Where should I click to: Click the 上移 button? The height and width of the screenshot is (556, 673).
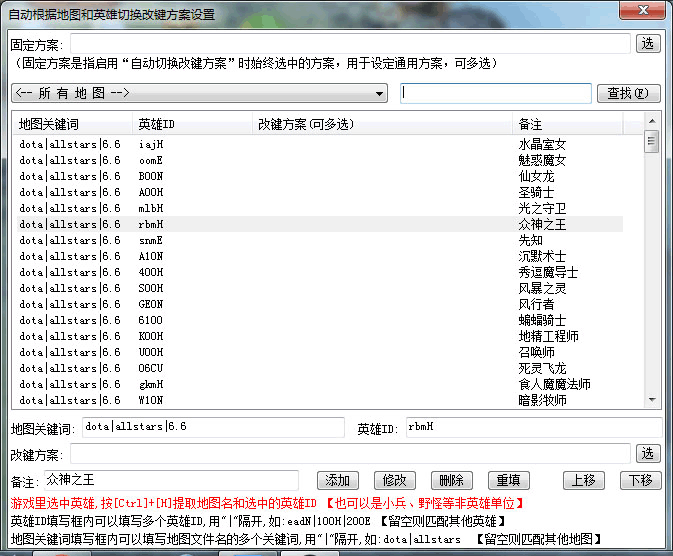(x=584, y=480)
